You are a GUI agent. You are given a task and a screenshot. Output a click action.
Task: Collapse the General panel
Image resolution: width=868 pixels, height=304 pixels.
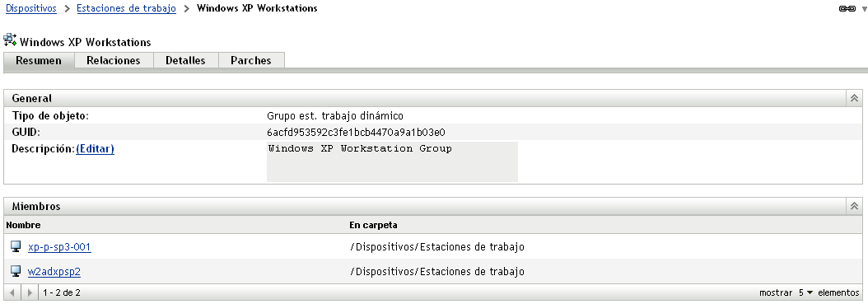pyautogui.click(x=854, y=98)
